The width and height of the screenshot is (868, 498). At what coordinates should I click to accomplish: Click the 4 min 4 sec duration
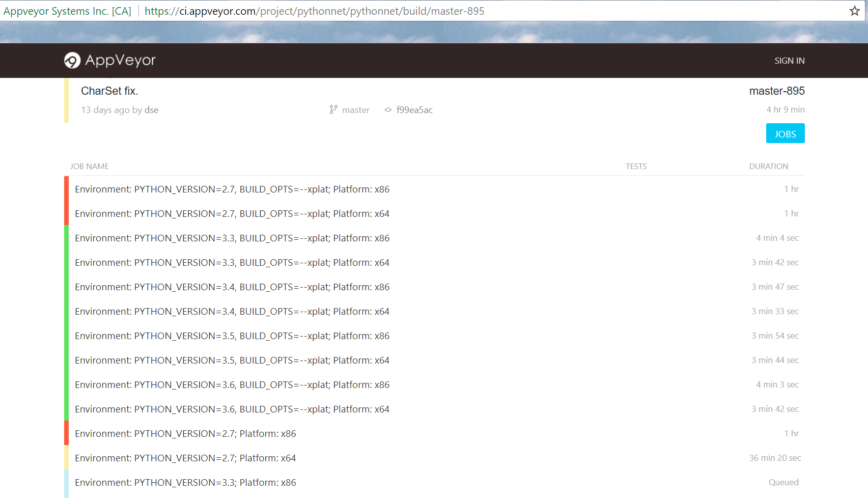[777, 238]
